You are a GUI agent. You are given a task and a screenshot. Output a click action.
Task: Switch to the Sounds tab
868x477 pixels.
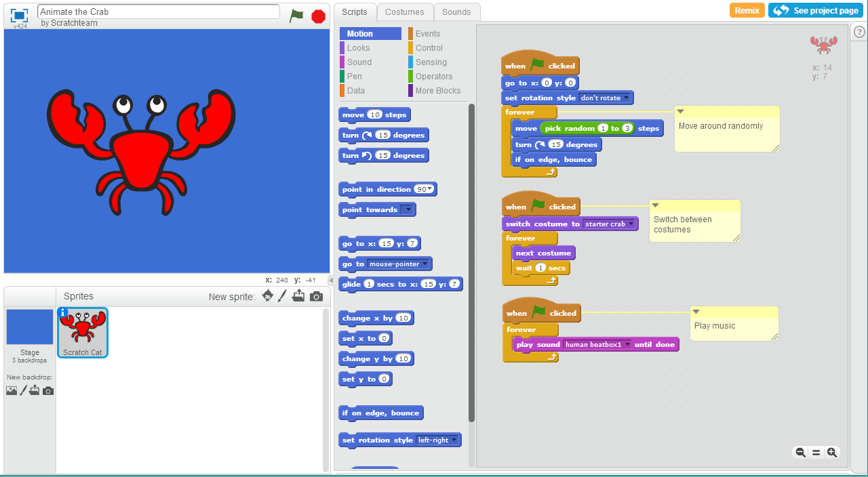(456, 12)
